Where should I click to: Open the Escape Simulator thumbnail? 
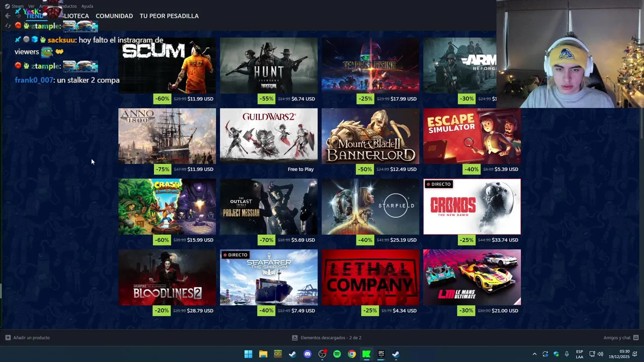pos(472,136)
